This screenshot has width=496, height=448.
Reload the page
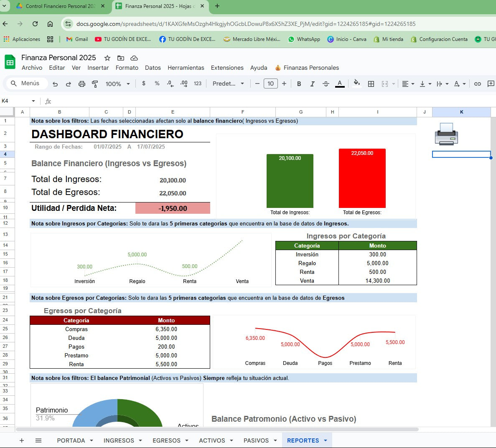coord(35,24)
